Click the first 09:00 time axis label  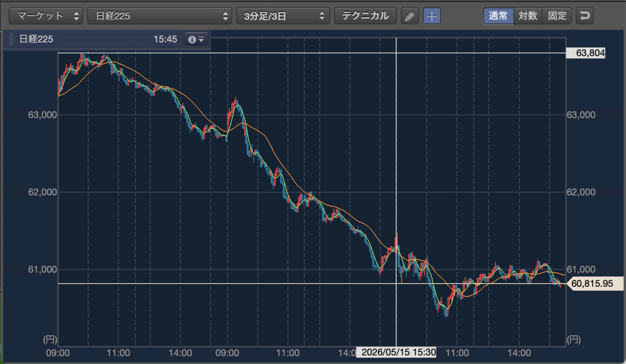point(58,353)
